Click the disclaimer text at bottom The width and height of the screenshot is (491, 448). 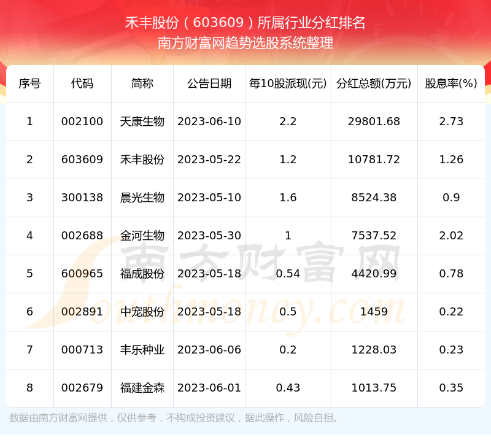point(174,418)
